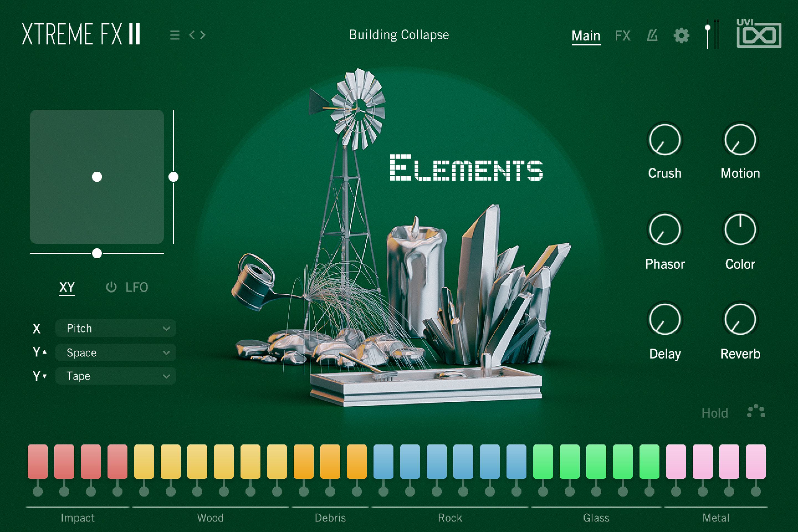Image resolution: width=798 pixels, height=532 pixels.
Task: Click the Phasor knob
Action: [665, 229]
